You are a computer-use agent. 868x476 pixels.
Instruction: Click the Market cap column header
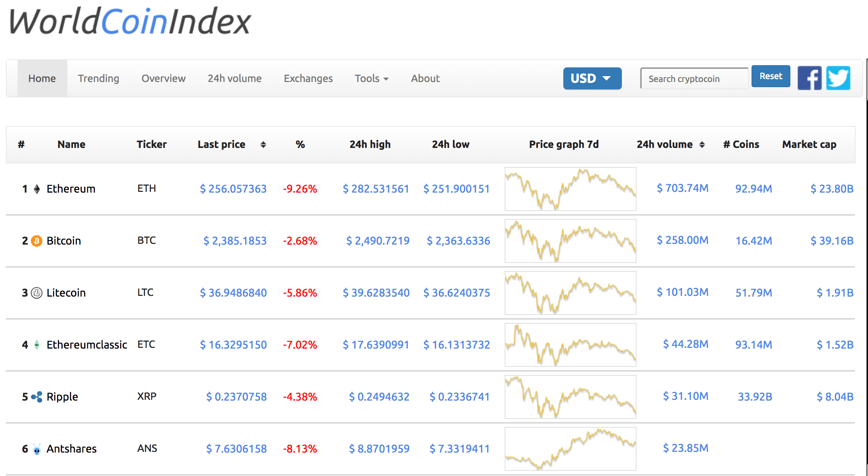pos(809,145)
